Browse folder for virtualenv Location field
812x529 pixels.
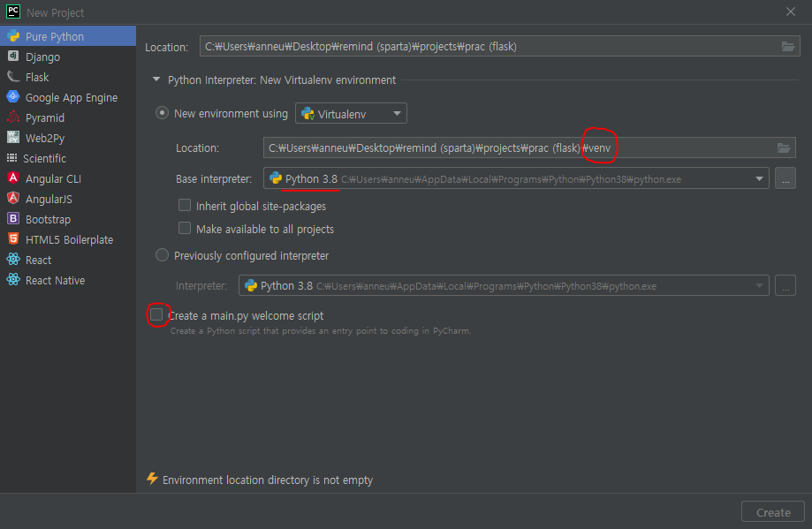tap(784, 148)
